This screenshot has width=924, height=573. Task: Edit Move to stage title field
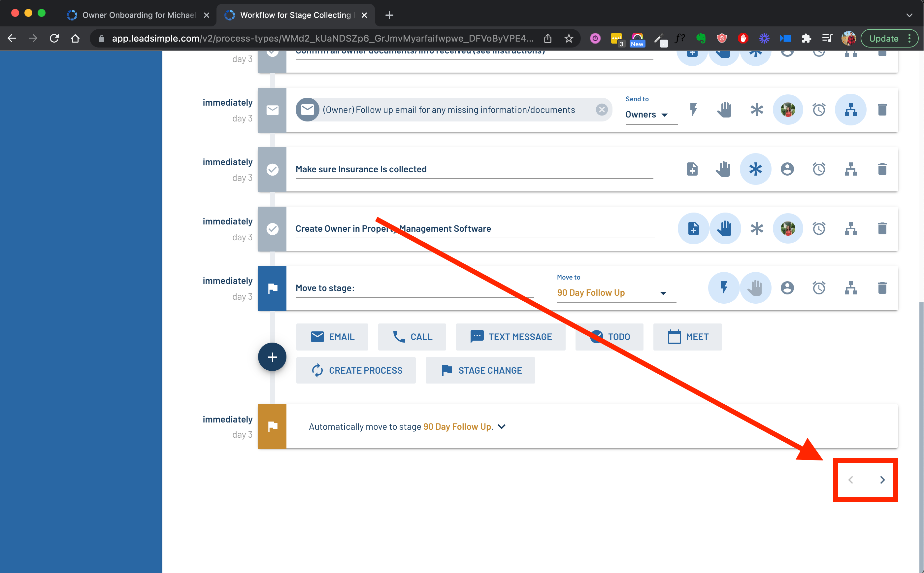pos(414,288)
